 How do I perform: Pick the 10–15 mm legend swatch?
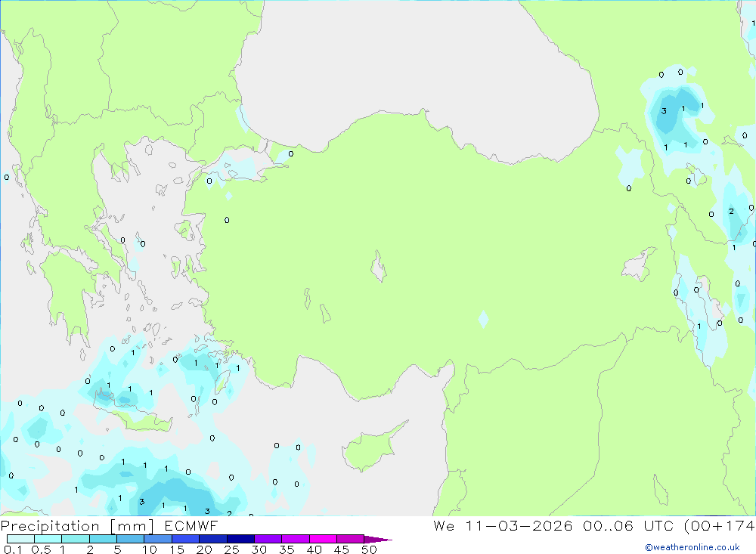[x=158, y=539]
